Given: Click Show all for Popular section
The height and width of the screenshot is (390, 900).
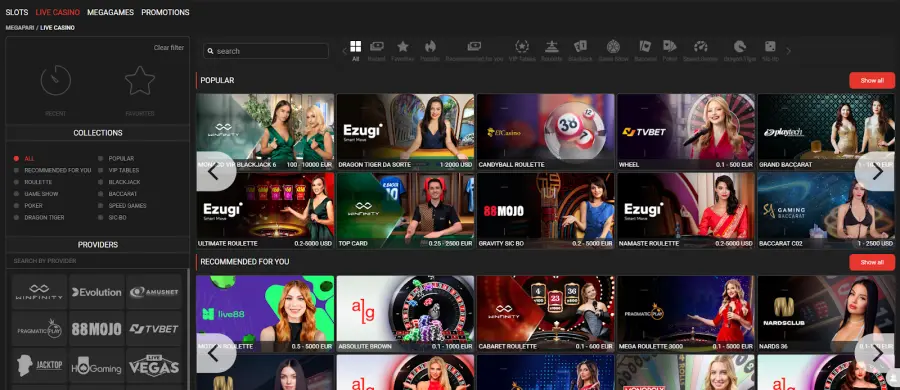Looking at the screenshot, I should point(872,80).
